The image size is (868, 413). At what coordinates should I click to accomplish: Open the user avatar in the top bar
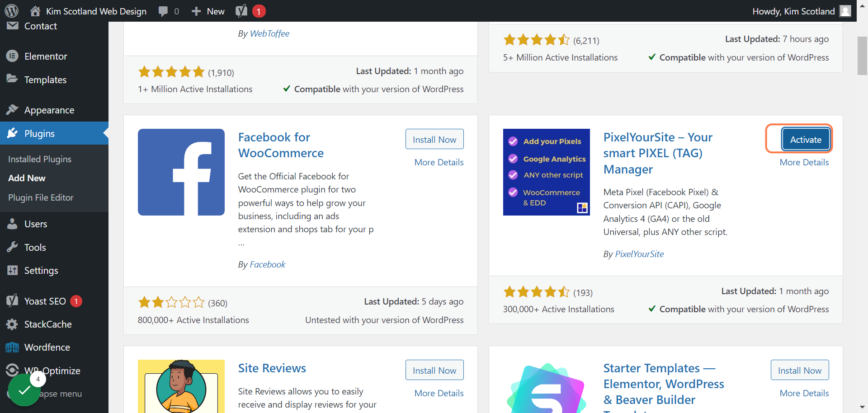click(x=845, y=11)
